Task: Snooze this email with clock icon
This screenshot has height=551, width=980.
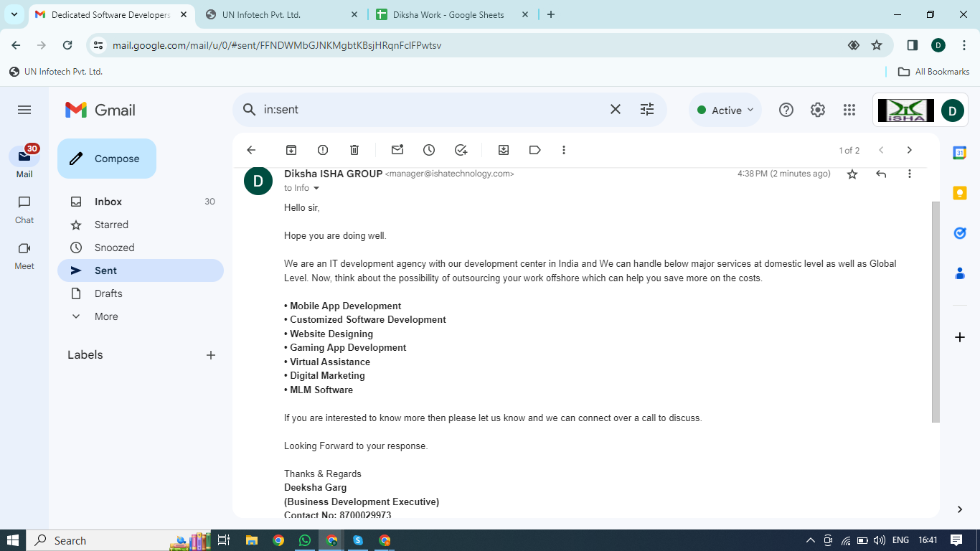Action: coord(429,150)
